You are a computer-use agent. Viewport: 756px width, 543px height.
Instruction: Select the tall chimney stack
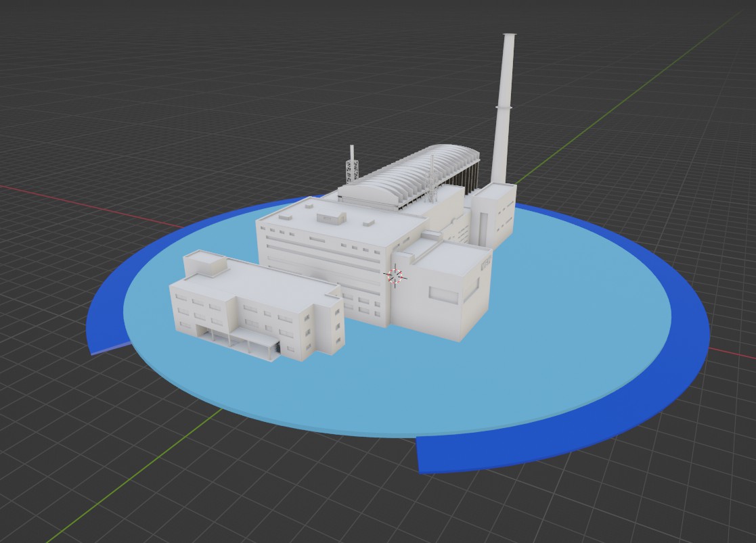point(504,110)
